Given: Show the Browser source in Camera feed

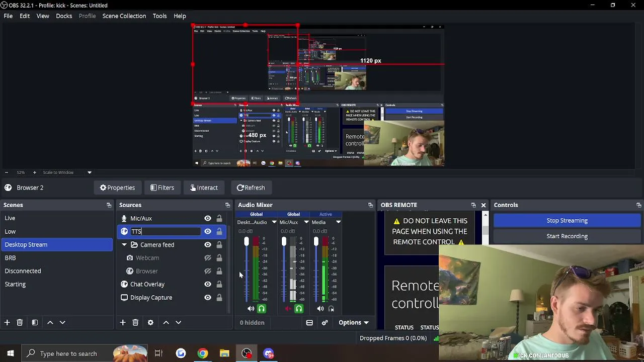Looking at the screenshot, I should (x=207, y=271).
